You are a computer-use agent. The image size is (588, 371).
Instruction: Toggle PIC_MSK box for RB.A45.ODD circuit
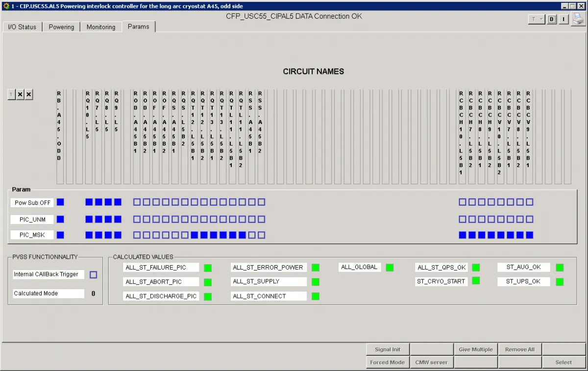click(x=60, y=235)
